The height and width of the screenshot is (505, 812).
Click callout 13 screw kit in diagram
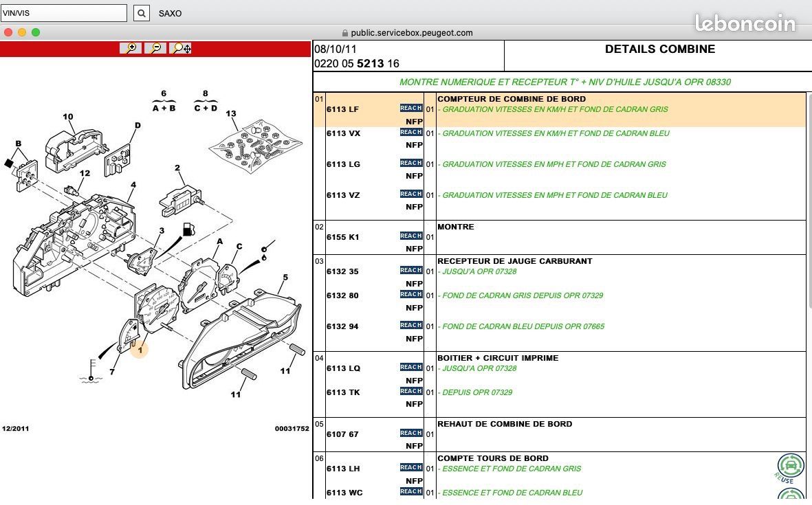(x=231, y=114)
